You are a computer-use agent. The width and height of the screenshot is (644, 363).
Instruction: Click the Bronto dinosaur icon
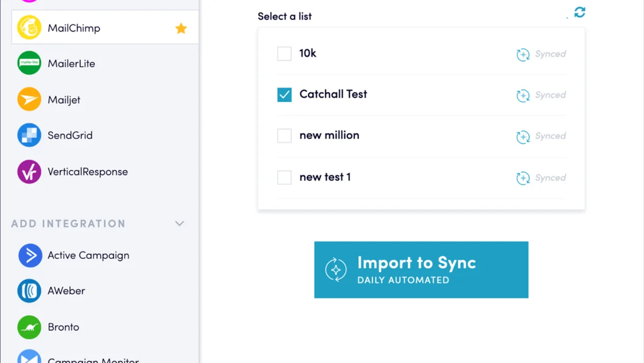29,327
